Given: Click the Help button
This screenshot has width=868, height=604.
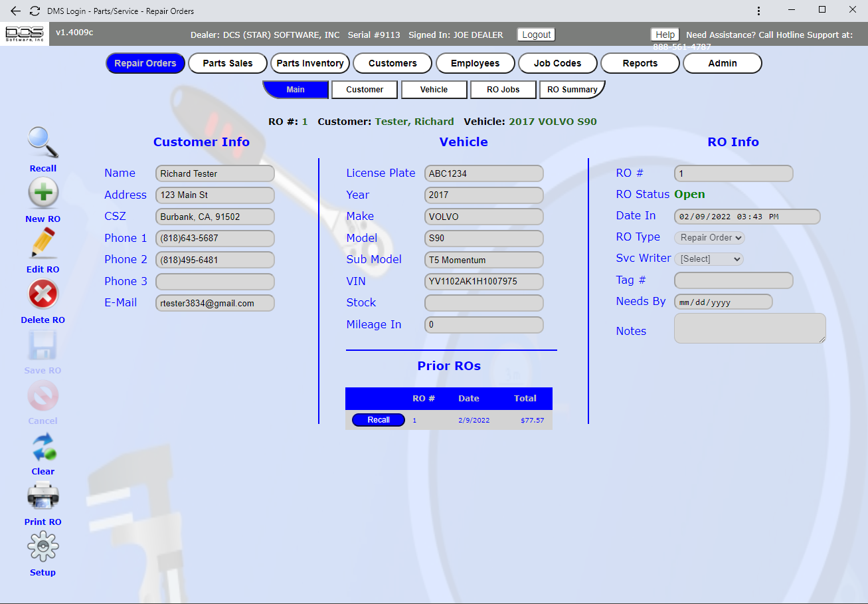Looking at the screenshot, I should (x=665, y=35).
